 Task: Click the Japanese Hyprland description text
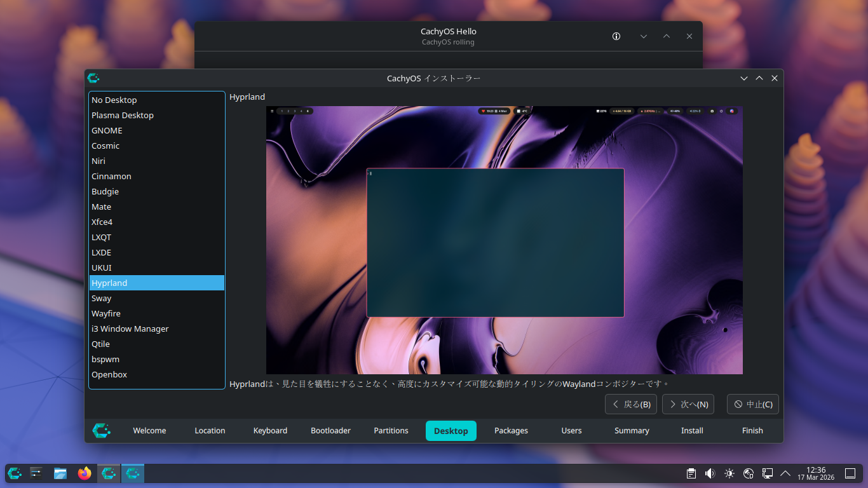coord(450,384)
